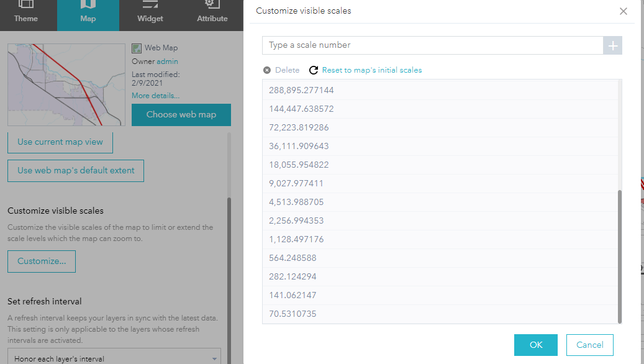This screenshot has width=644, height=364.
Task: Close the Customize visible scales dialog
Action: (x=623, y=11)
